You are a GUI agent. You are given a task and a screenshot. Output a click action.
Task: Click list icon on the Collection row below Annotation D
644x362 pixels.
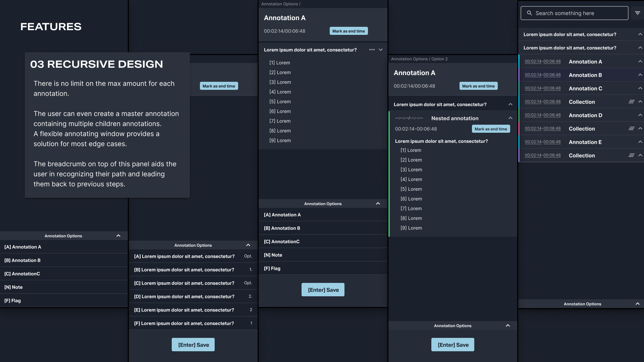click(x=631, y=128)
